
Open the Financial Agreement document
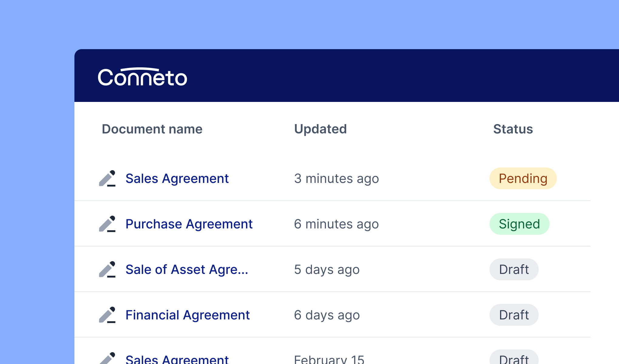[x=188, y=315]
